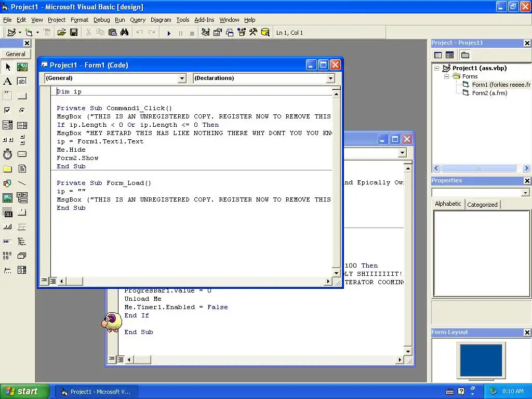Select Form2 (a.frm) in the project tree
The height and width of the screenshot is (399, 532).
pyautogui.click(x=486, y=93)
